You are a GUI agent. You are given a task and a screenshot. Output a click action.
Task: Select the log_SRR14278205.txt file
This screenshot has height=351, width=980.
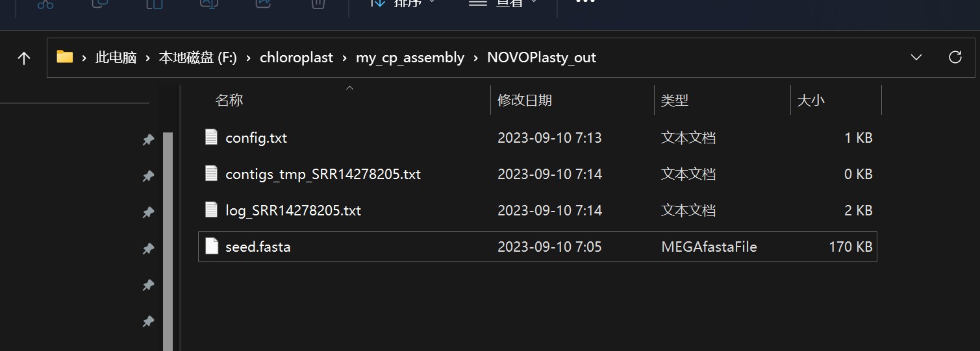pos(538,210)
